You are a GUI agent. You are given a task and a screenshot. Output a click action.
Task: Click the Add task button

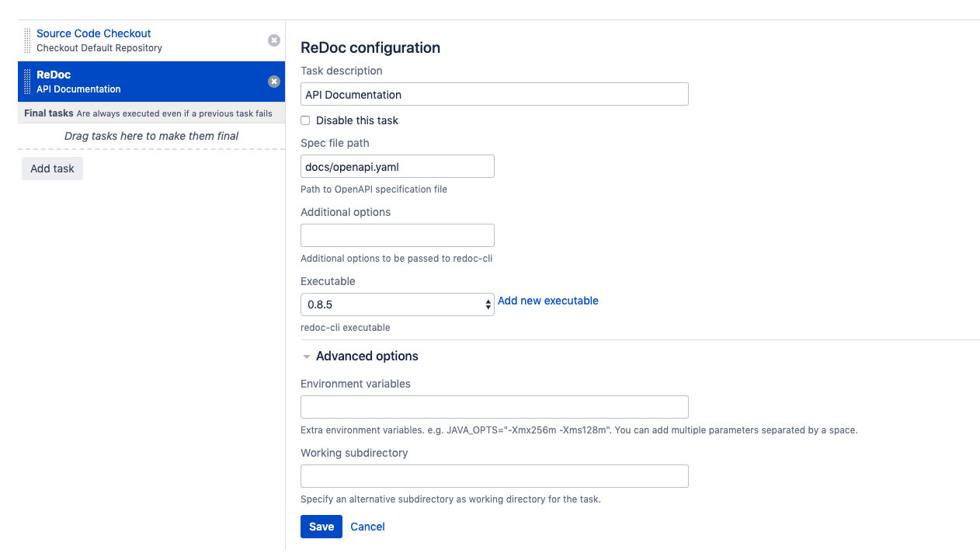point(52,169)
